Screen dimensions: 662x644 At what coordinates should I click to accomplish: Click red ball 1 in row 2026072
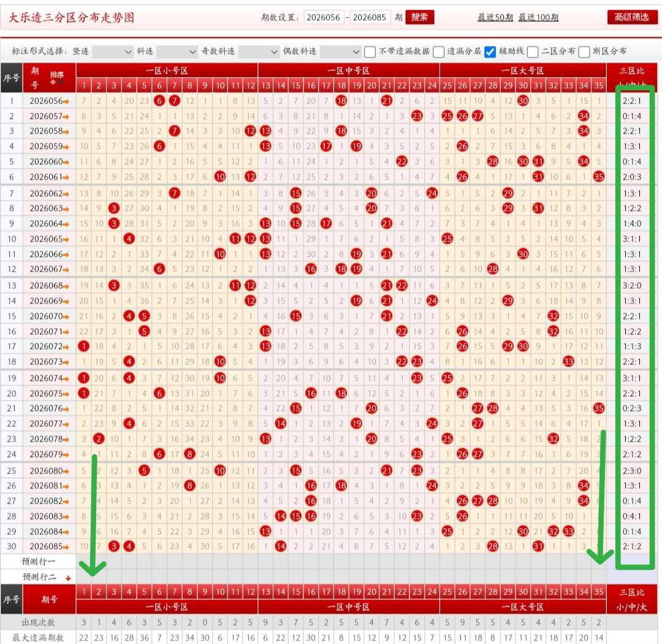coord(83,347)
